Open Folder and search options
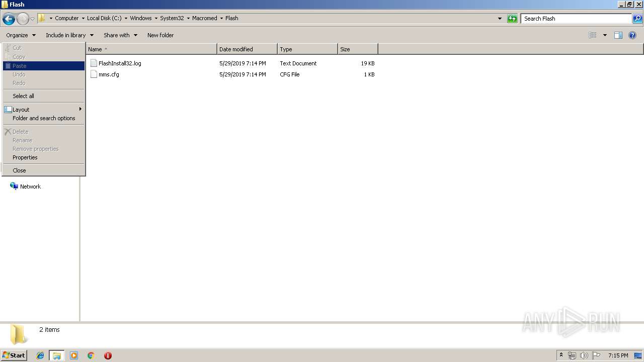Image resolution: width=644 pixels, height=362 pixels. click(x=44, y=118)
